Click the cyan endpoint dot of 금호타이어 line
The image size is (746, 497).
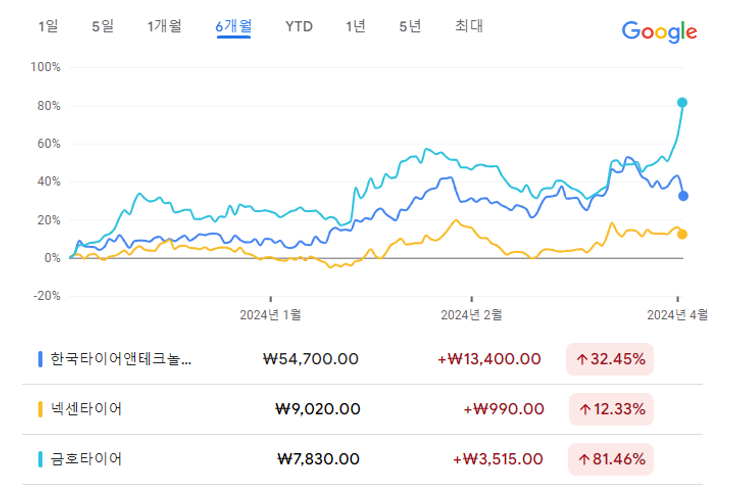tap(682, 103)
